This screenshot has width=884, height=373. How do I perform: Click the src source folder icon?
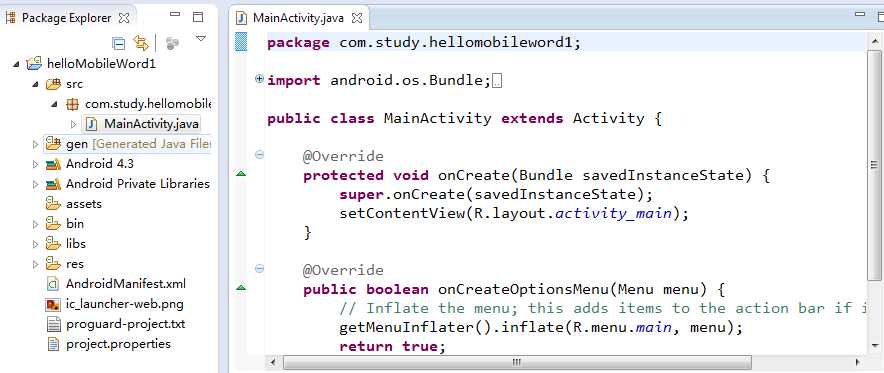click(53, 84)
